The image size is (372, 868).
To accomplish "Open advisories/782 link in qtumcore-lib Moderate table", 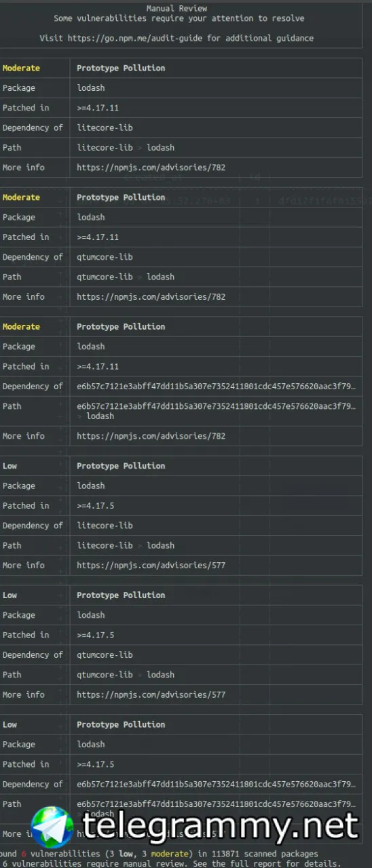I will click(x=151, y=297).
